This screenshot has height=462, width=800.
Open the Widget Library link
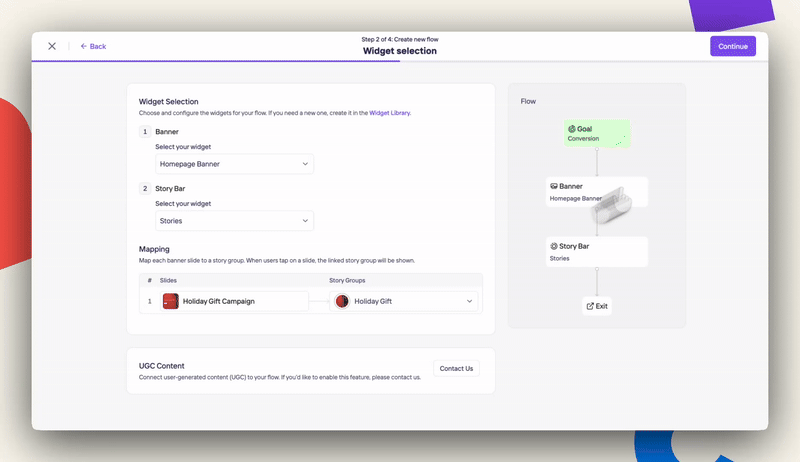point(389,113)
